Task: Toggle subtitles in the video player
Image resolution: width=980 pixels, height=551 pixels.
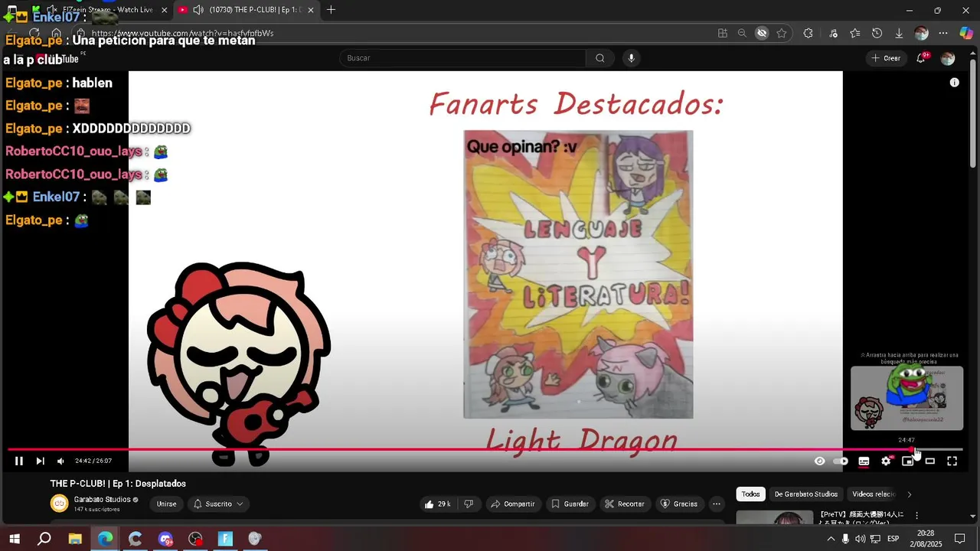Action: (864, 461)
